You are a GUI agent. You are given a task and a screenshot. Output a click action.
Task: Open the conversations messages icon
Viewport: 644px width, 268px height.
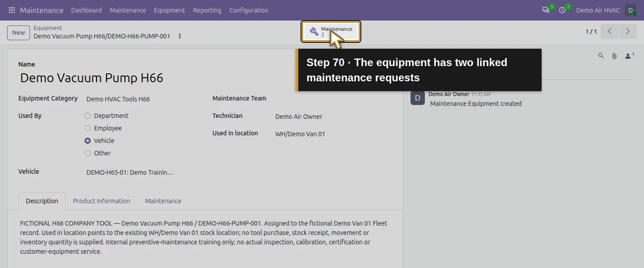546,10
